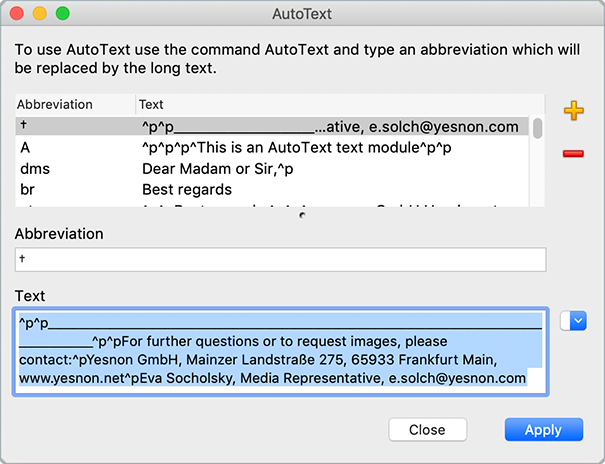
Task: Click the red minus icon to remove entry
Action: pyautogui.click(x=573, y=154)
